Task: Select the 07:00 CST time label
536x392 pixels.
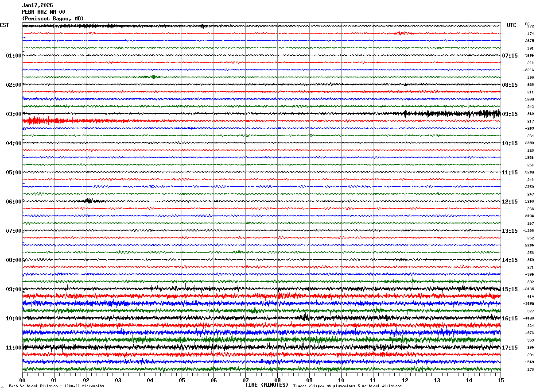Action: coord(14,231)
